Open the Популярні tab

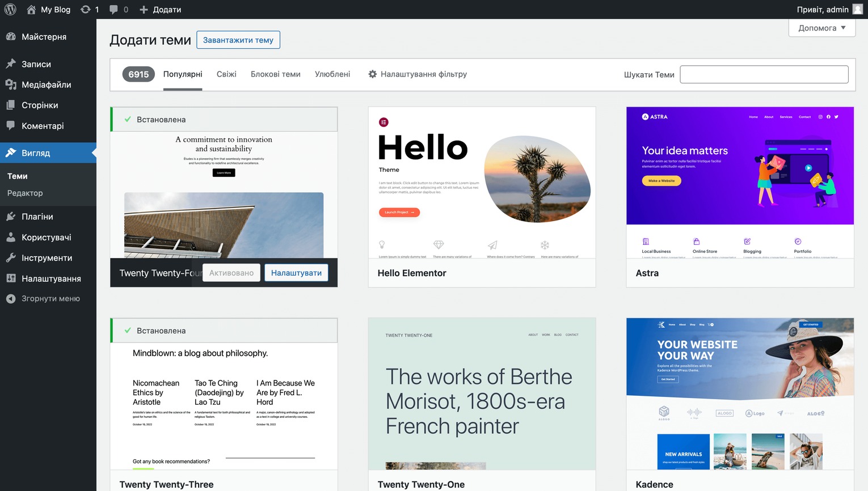pos(183,74)
